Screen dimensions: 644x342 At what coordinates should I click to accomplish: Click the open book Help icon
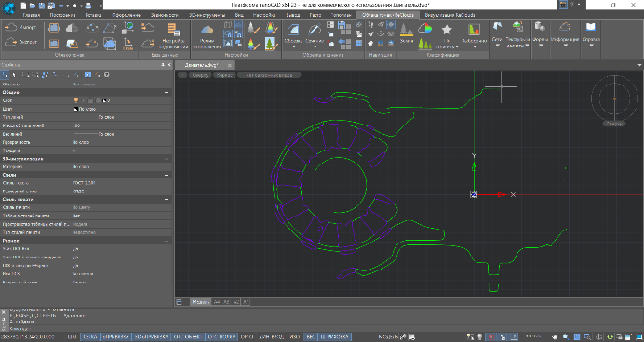point(591,27)
